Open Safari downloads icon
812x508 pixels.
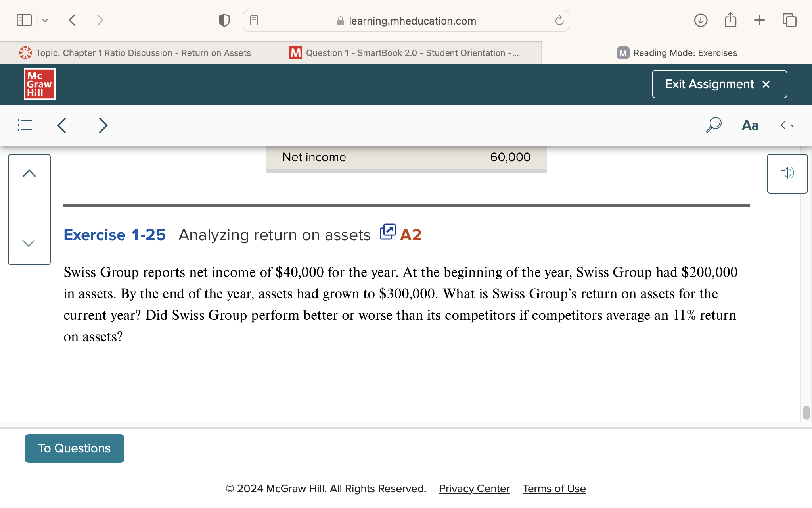pyautogui.click(x=701, y=20)
